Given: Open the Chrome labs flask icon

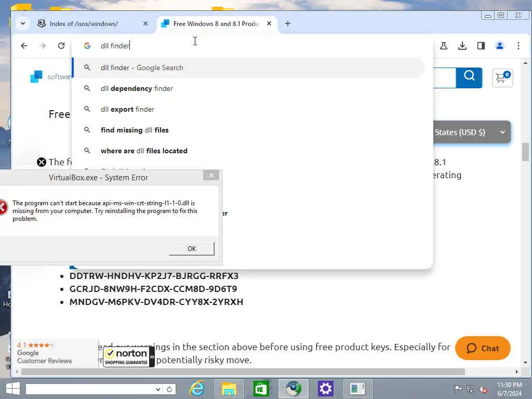Looking at the screenshot, I should click(444, 46).
